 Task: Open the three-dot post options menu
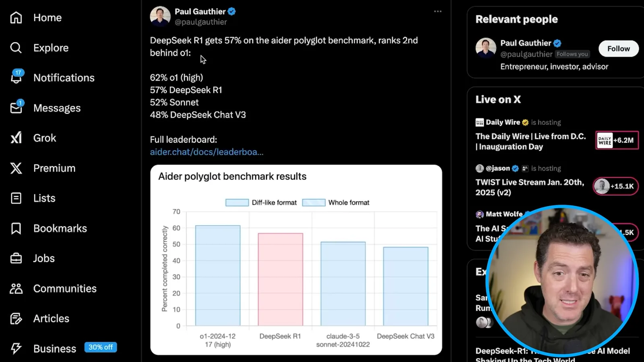[x=438, y=11]
